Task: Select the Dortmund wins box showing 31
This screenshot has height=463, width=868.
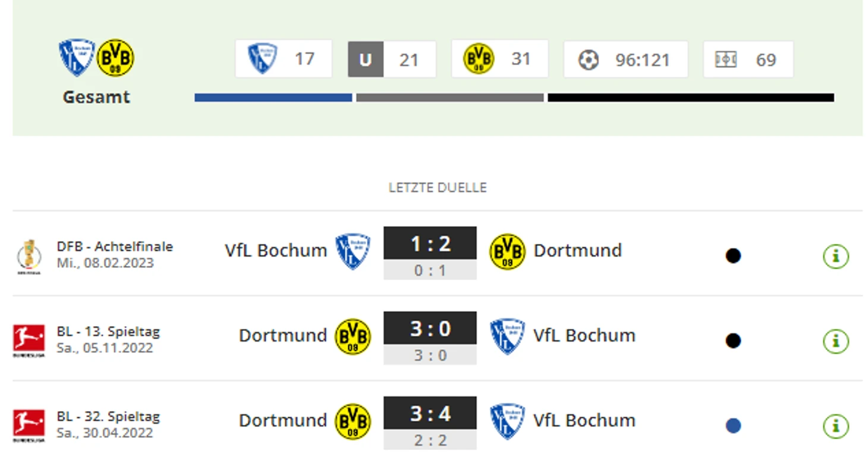Action: pyautogui.click(x=499, y=59)
